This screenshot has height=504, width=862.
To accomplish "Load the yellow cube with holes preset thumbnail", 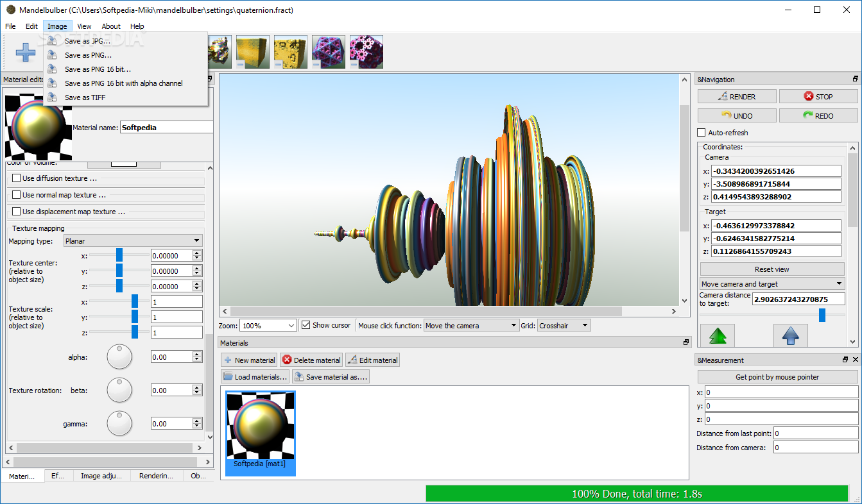I will pyautogui.click(x=290, y=52).
